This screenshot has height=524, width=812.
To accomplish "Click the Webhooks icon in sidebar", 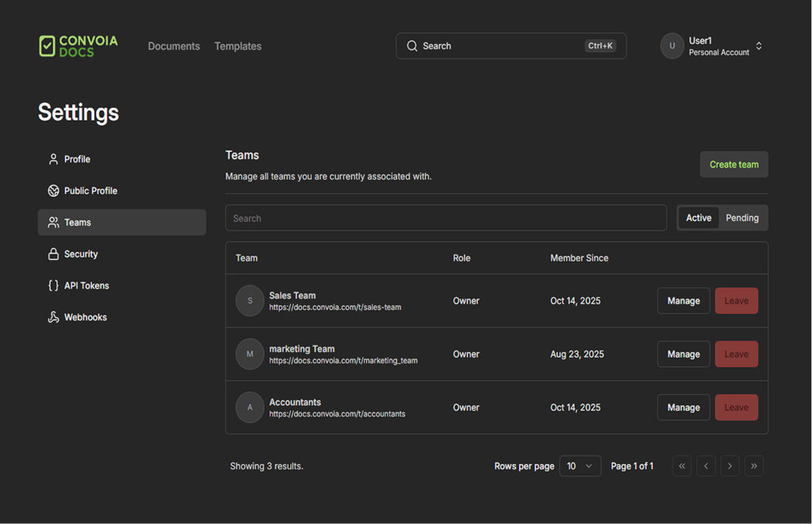I will pyautogui.click(x=53, y=317).
